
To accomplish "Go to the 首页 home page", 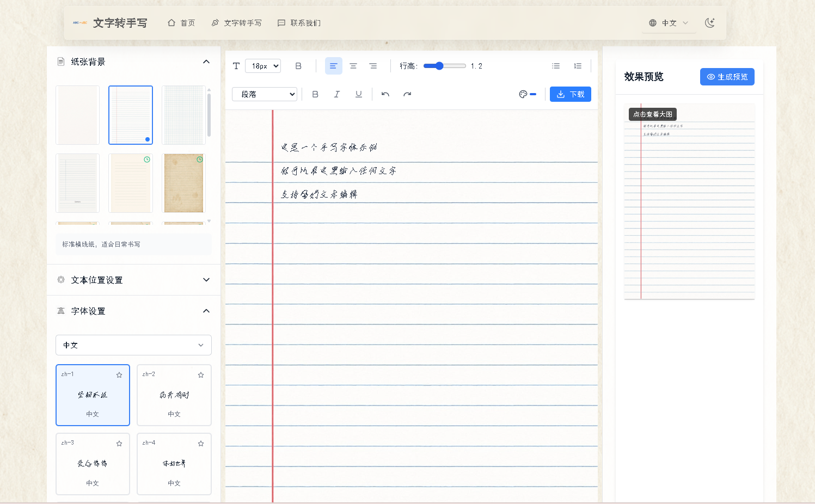I will click(181, 23).
